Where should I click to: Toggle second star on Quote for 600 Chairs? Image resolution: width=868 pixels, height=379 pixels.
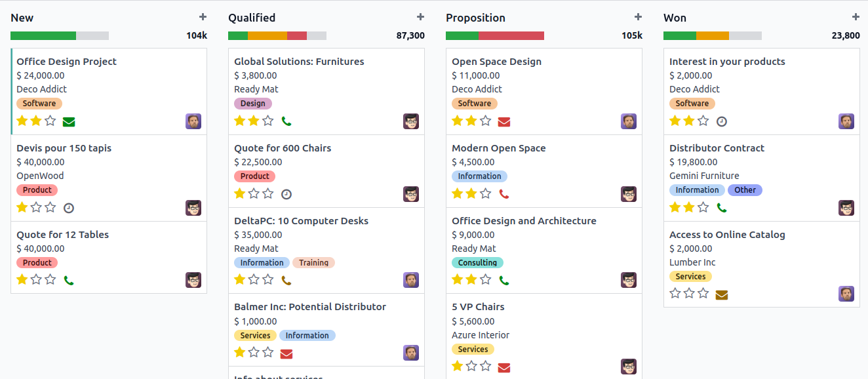tap(254, 193)
